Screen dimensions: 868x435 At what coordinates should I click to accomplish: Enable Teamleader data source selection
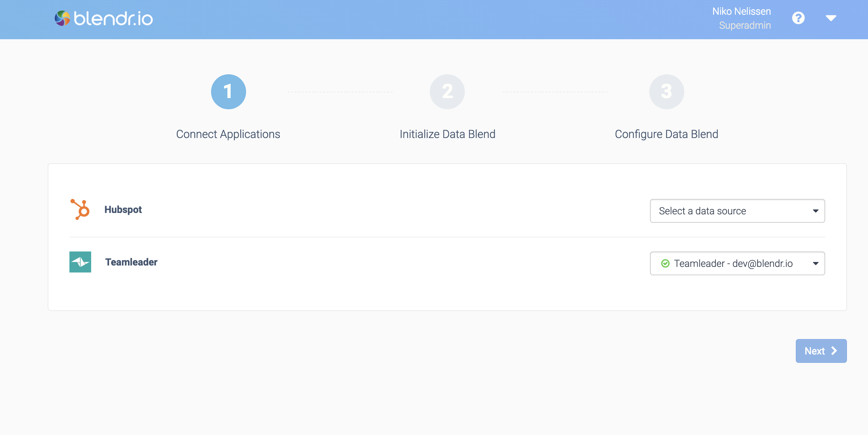(737, 263)
